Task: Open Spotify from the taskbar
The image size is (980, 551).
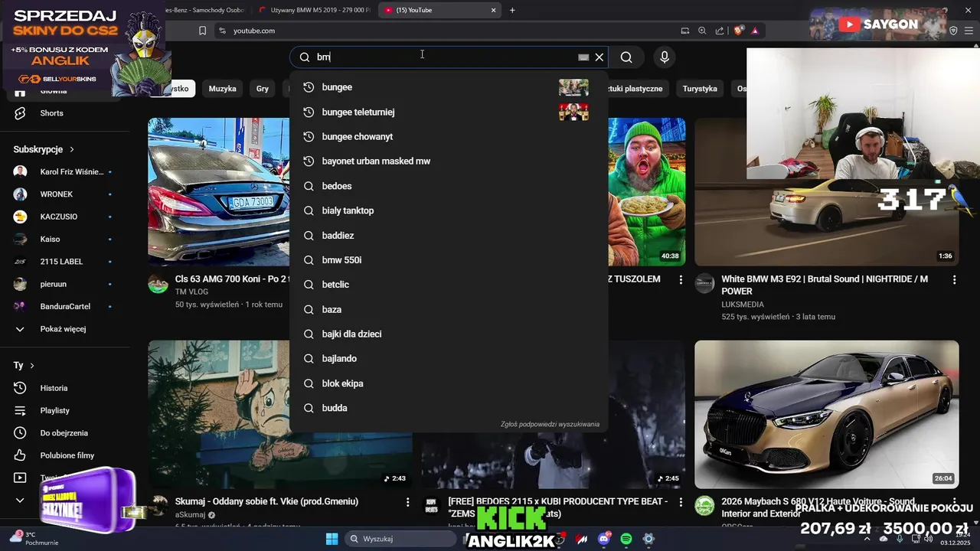Action: [626, 539]
